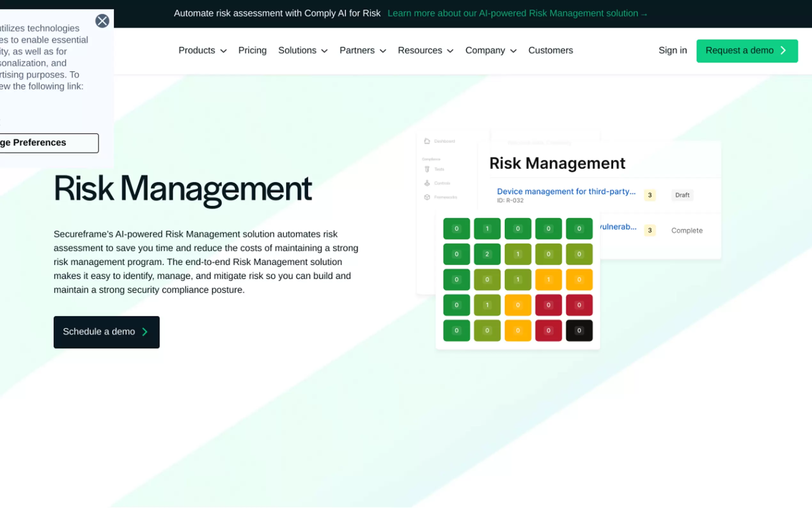Image resolution: width=812 pixels, height=508 pixels.
Task: Open the Manage Preferences cookie button
Action: pos(49,143)
